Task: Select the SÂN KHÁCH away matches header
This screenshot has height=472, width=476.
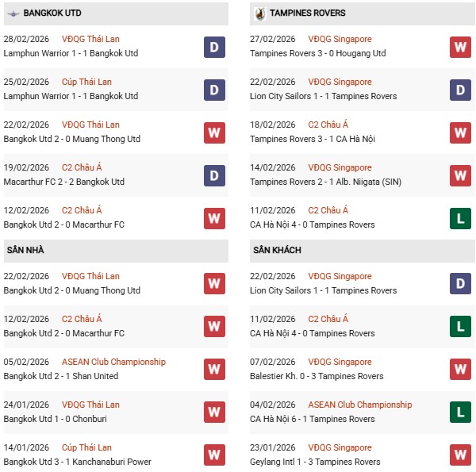Action: point(276,250)
